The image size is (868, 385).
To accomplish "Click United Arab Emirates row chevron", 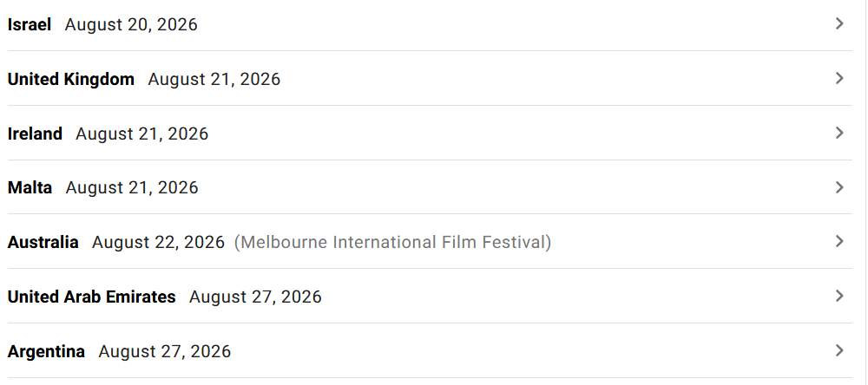I will [x=839, y=297].
